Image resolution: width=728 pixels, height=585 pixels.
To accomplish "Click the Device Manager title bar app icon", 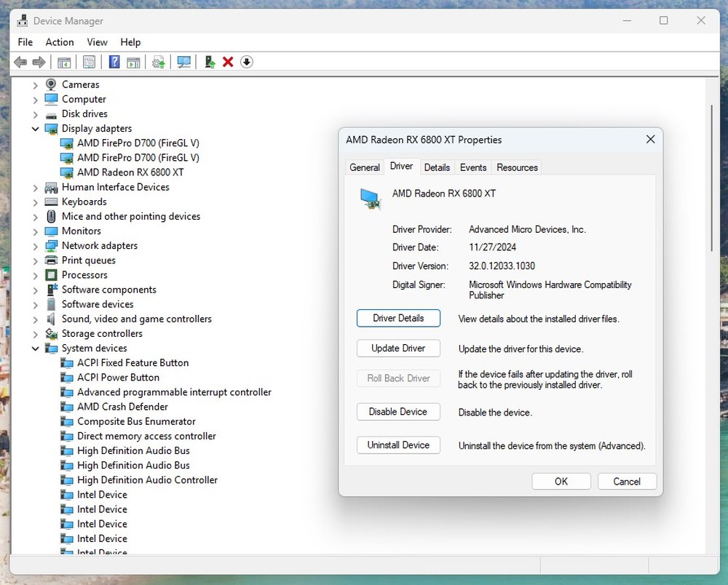I will coord(23,21).
